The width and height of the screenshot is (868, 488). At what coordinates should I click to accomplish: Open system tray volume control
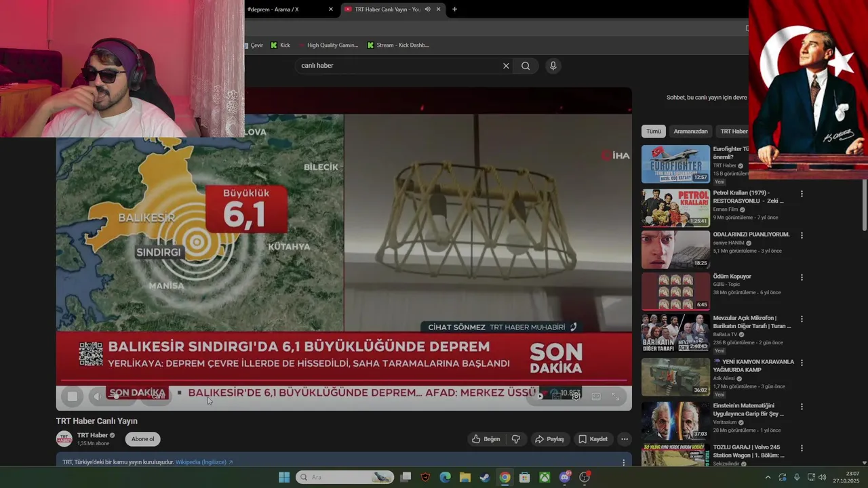coord(823,477)
